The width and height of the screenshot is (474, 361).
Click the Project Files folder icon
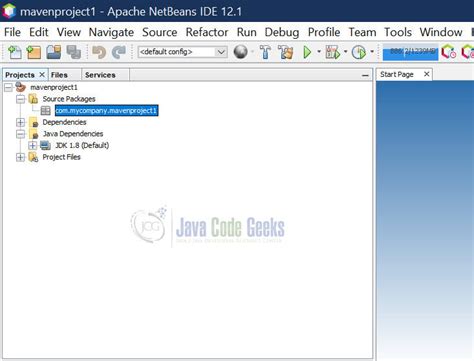point(33,157)
